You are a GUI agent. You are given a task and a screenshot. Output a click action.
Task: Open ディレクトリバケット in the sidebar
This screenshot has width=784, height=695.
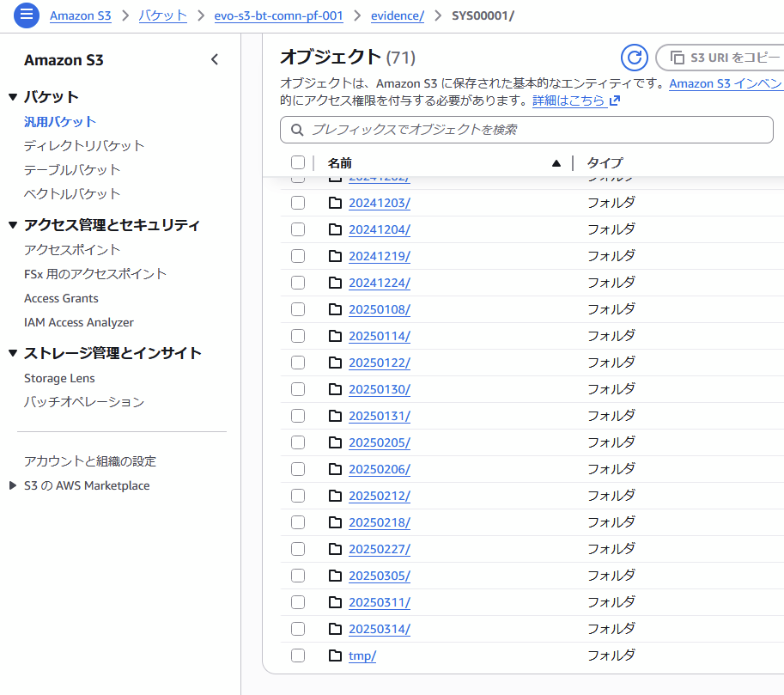tap(84, 146)
